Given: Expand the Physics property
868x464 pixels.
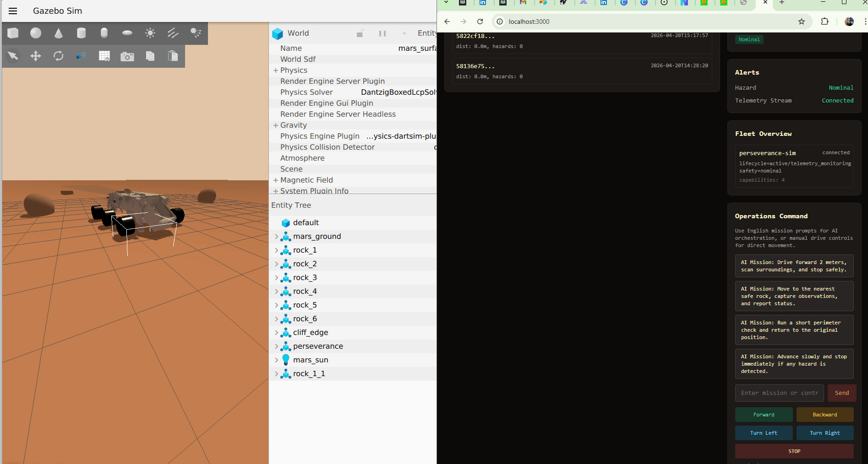Looking at the screenshot, I should point(276,70).
